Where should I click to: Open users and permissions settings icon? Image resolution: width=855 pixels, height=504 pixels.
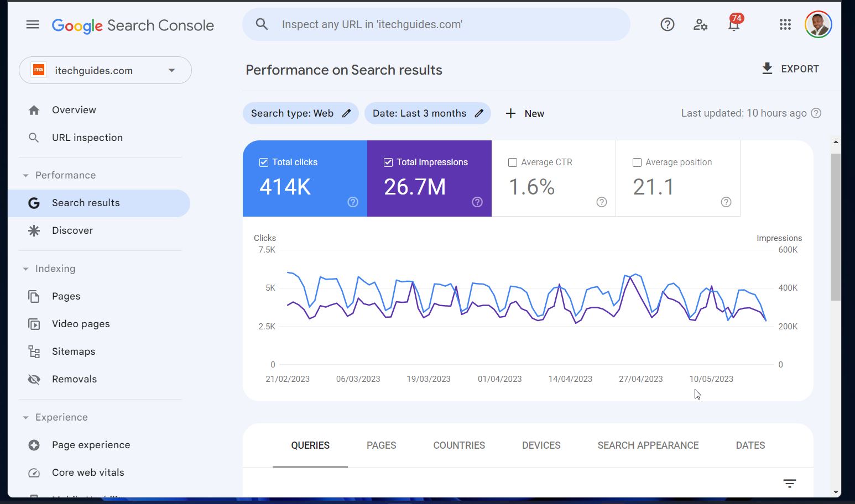[x=700, y=24]
